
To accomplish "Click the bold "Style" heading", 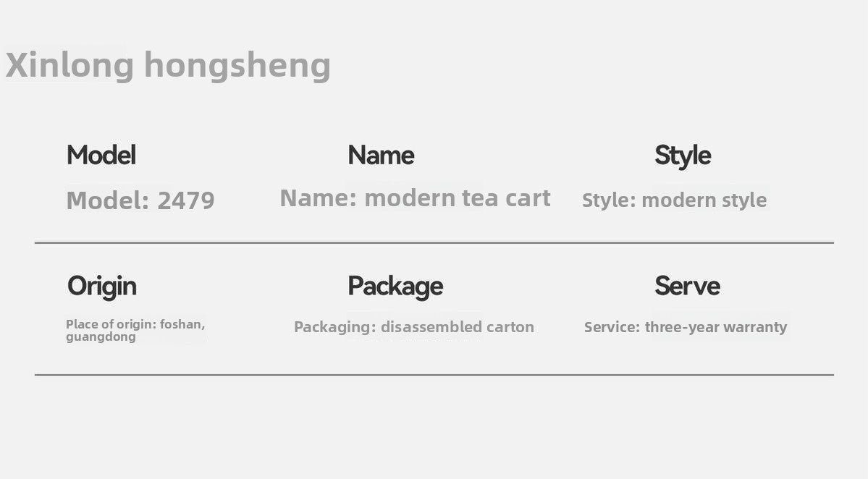I will (682, 156).
